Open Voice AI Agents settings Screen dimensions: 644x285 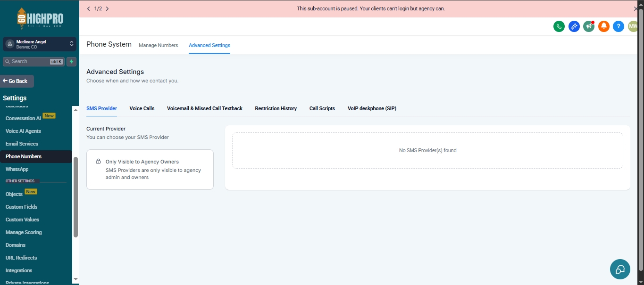23,131
